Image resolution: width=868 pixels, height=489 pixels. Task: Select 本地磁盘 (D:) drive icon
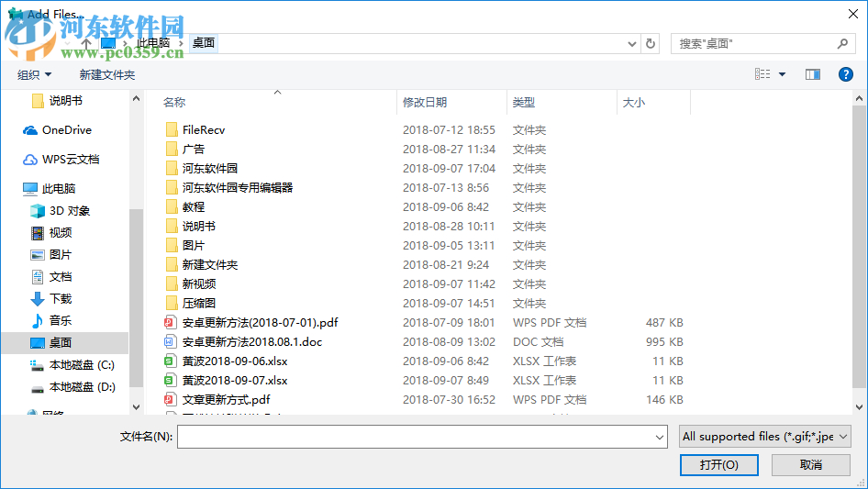37,387
